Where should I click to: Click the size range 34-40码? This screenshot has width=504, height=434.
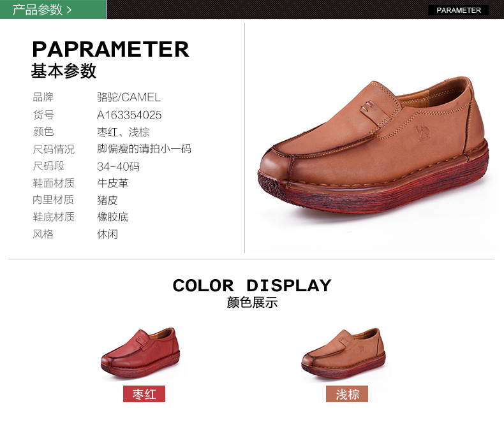pos(118,166)
